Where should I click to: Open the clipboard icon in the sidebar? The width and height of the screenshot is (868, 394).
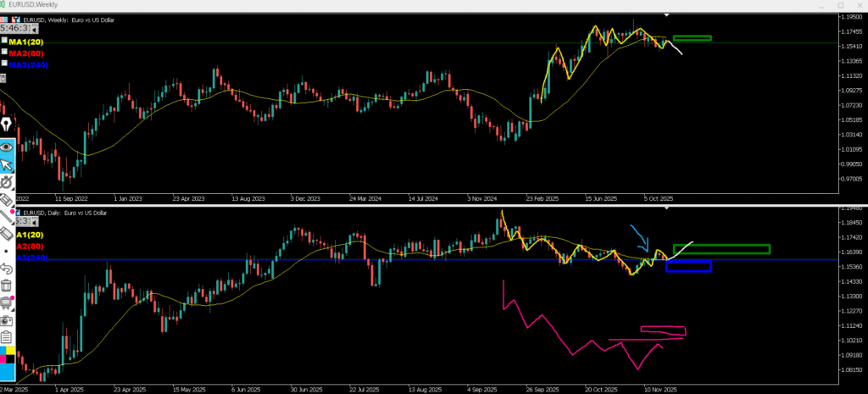(x=7, y=337)
